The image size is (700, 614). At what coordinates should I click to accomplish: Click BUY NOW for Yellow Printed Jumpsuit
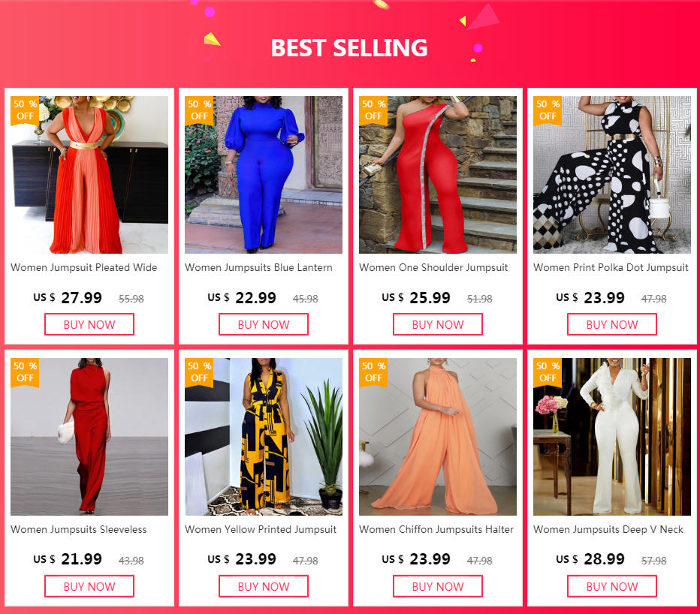[264, 586]
